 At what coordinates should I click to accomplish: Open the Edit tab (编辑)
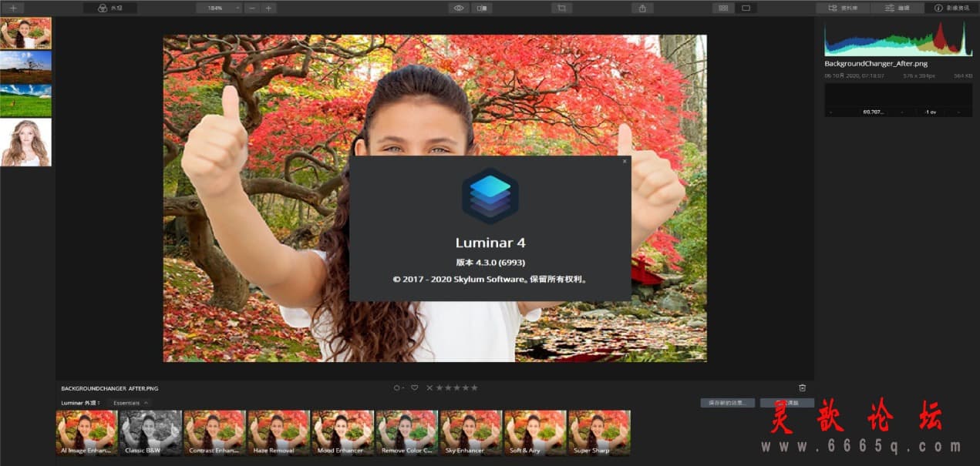pos(897,8)
